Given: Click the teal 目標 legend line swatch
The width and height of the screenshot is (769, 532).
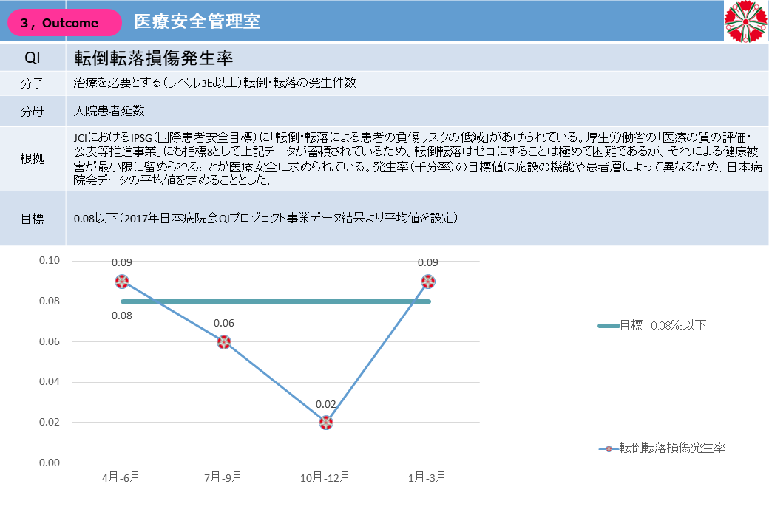Looking at the screenshot, I should [608, 326].
